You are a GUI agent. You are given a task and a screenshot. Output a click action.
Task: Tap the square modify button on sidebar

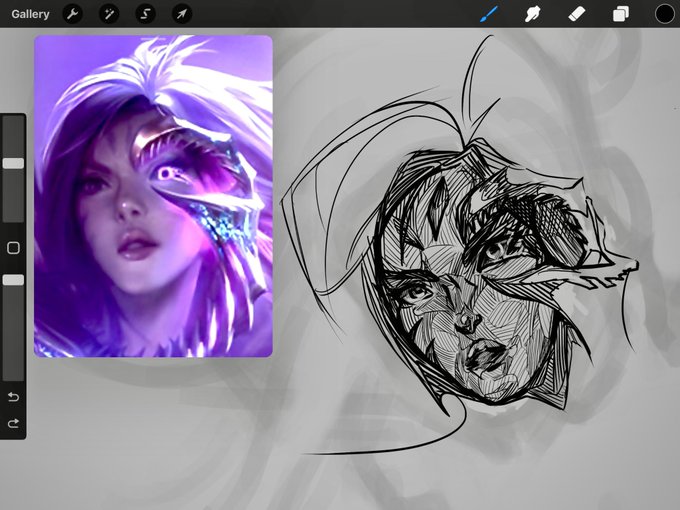[13, 248]
